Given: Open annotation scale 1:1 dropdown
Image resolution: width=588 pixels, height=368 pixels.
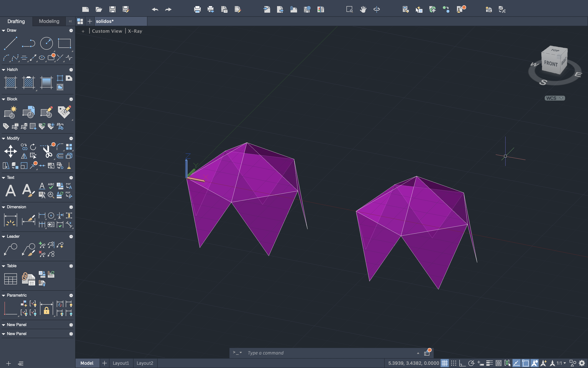Looking at the screenshot, I should pyautogui.click(x=561, y=363).
